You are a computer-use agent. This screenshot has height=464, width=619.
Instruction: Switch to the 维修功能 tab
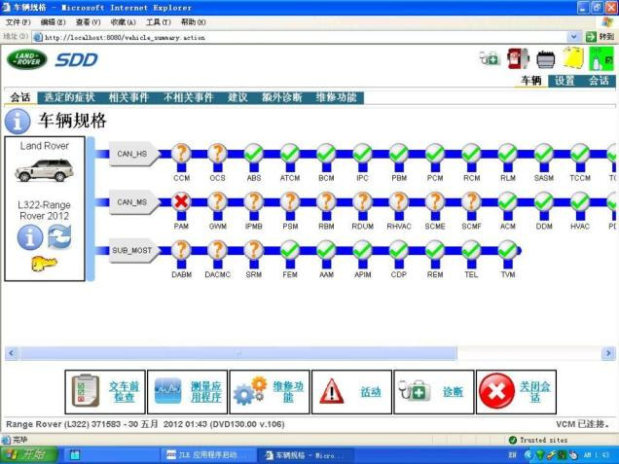click(336, 98)
